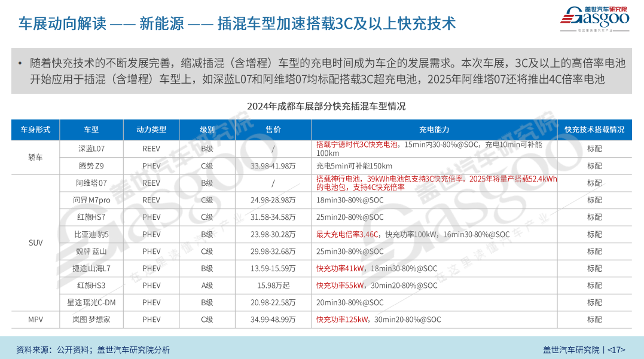Click the 阿维塔07 model name
The image size is (644, 359).
tap(91, 183)
